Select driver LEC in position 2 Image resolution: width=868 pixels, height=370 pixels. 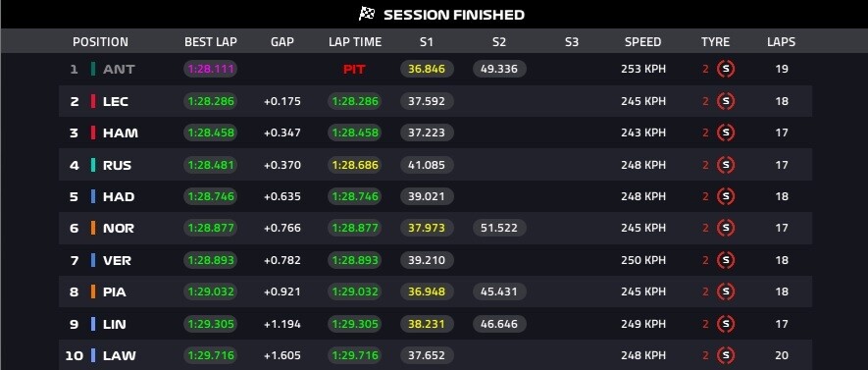(115, 101)
